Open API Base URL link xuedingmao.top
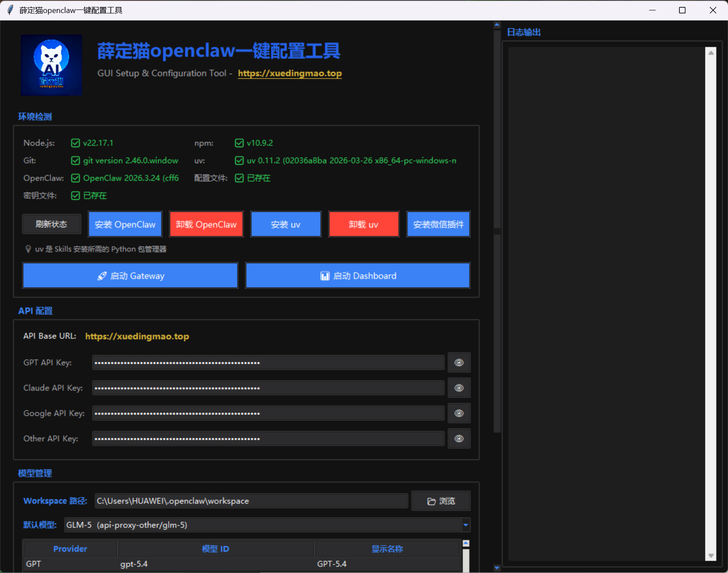728x573 pixels. (x=137, y=336)
